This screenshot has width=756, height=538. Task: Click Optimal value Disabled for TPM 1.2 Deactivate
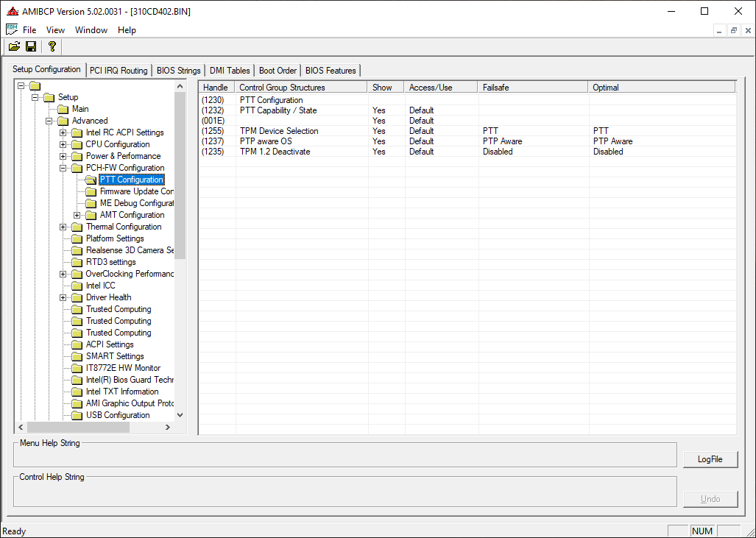click(608, 152)
